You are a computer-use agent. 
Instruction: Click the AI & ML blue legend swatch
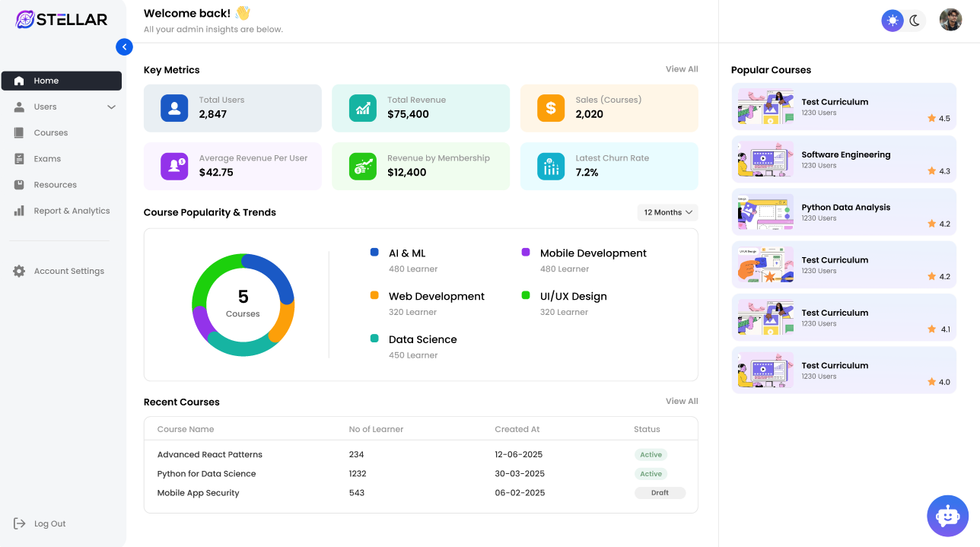(374, 252)
